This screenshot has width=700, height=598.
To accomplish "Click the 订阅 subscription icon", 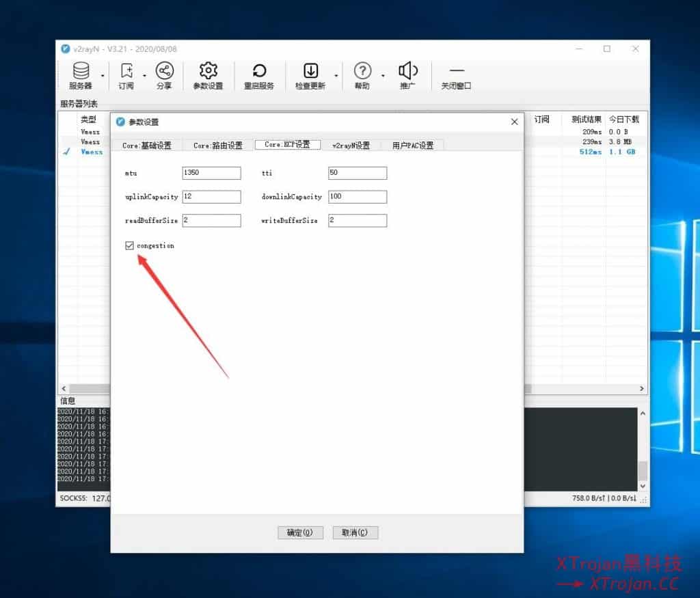I will pos(127,70).
